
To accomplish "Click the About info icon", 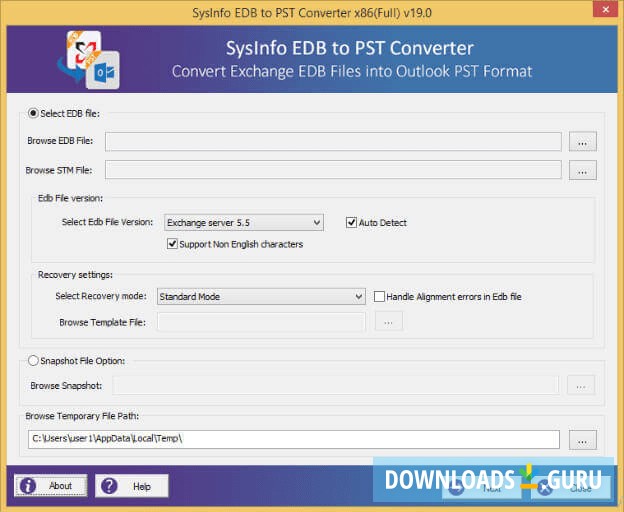I will [x=28, y=486].
